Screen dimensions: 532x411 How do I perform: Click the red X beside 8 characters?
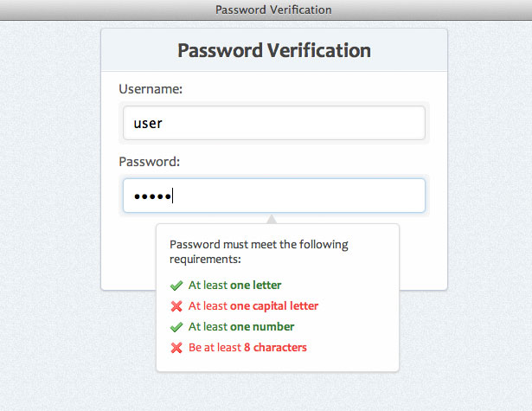tap(176, 348)
